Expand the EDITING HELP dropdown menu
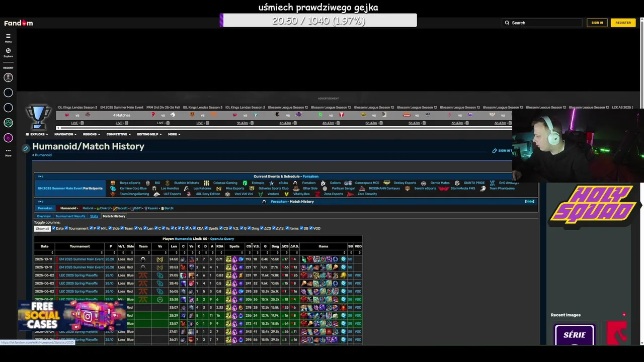This screenshot has height=362, width=644. coord(149,134)
